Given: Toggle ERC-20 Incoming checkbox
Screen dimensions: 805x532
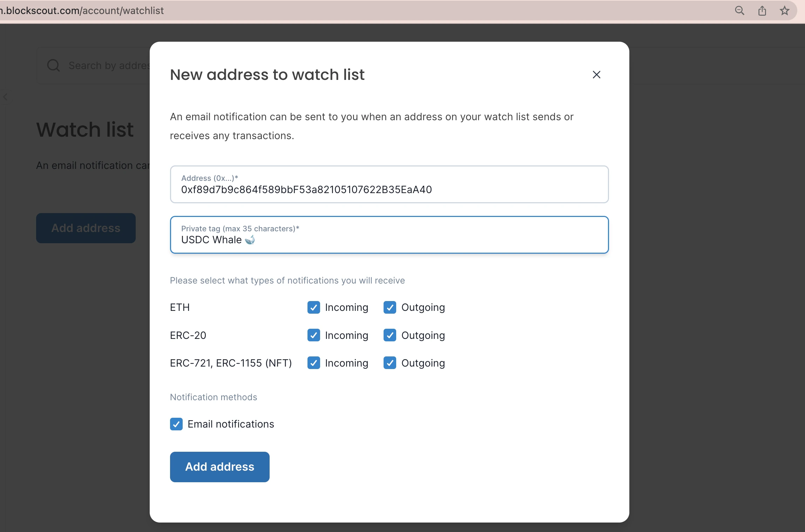Looking at the screenshot, I should (x=313, y=335).
